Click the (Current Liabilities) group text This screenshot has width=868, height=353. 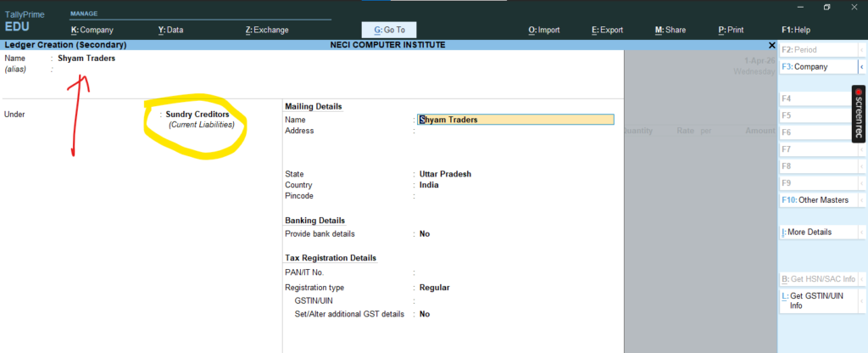[202, 126]
